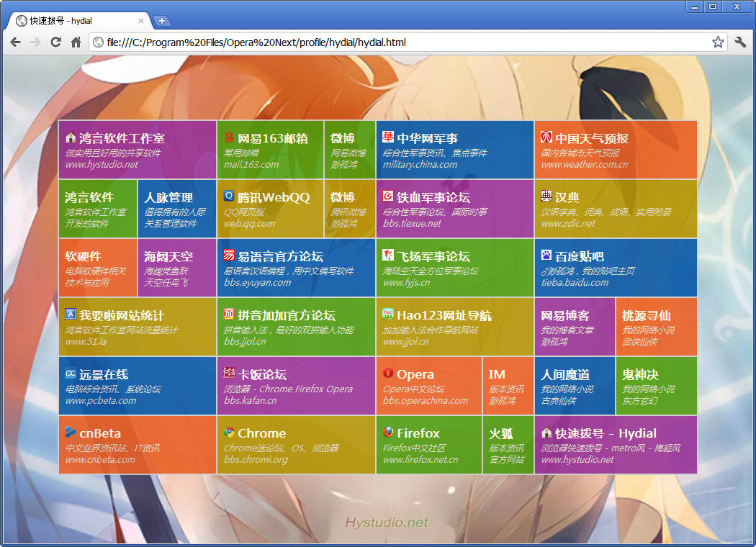This screenshot has width=756, height=547.
Task: Open the 鬼神决 tile
Action: pyautogui.click(x=656, y=386)
